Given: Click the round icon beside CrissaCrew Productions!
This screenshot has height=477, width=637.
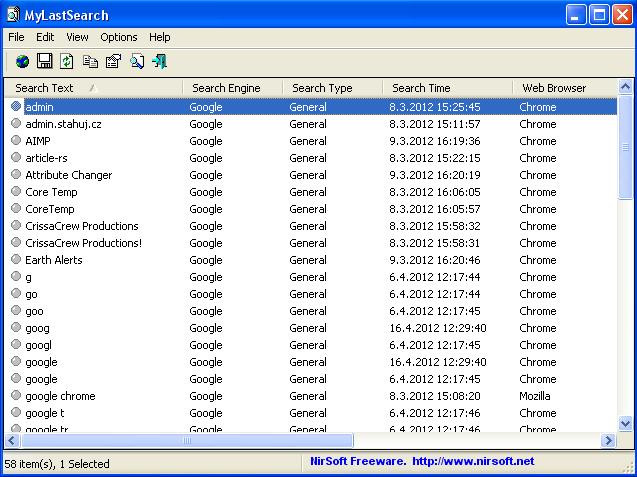Looking at the screenshot, I should point(16,243).
